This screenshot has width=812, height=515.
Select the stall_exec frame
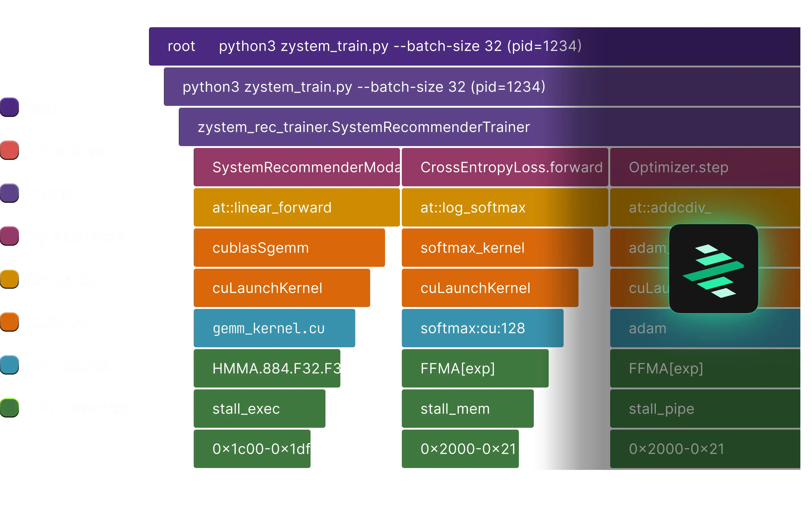tap(260, 408)
